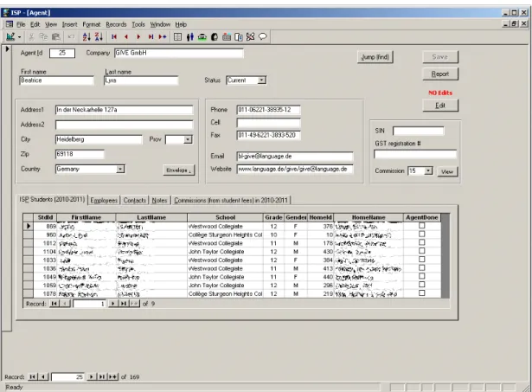This screenshot has width=532, height=392.
Task: Open the Status dropdown showing Current
Action: (261, 80)
